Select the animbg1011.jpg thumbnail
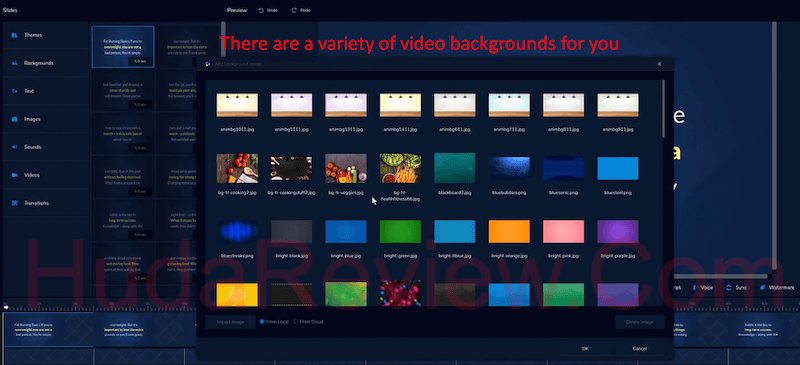This screenshot has width=800, height=365. 237,105
